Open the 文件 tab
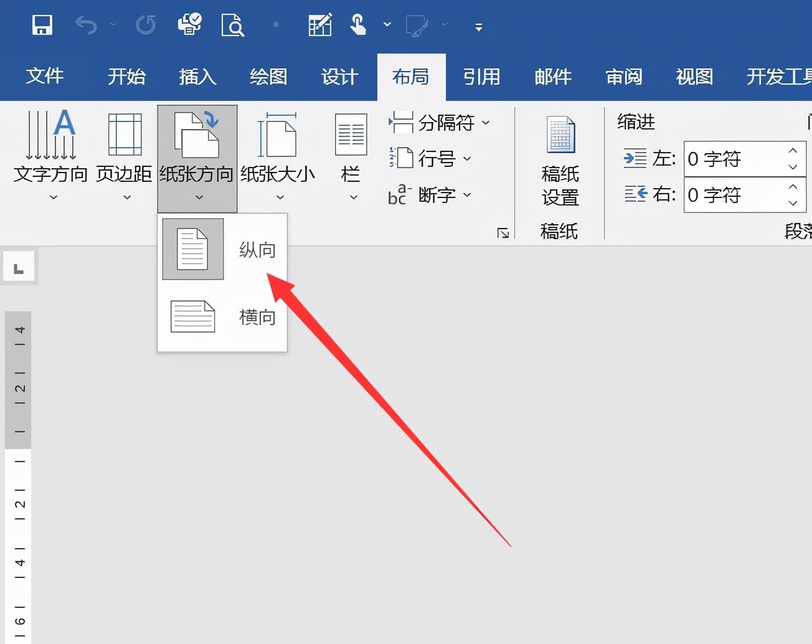This screenshot has width=812, height=644. (x=45, y=77)
